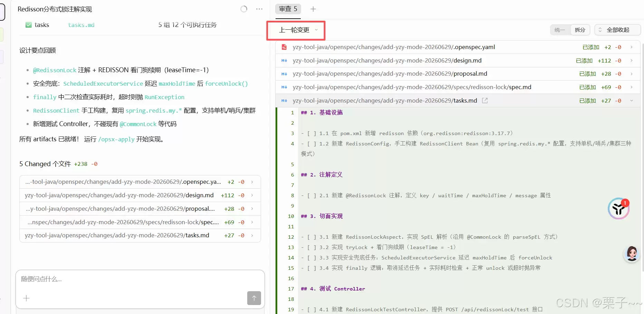Open the tasks.md link in chat
Screen dimensions: 644x314
pyautogui.click(x=81, y=25)
